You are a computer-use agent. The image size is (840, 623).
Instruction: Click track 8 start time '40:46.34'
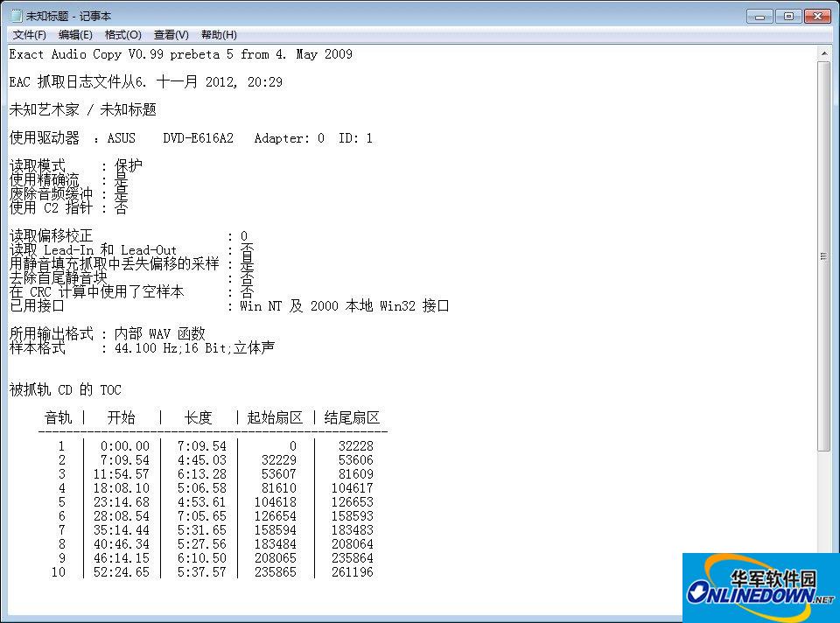(x=121, y=543)
